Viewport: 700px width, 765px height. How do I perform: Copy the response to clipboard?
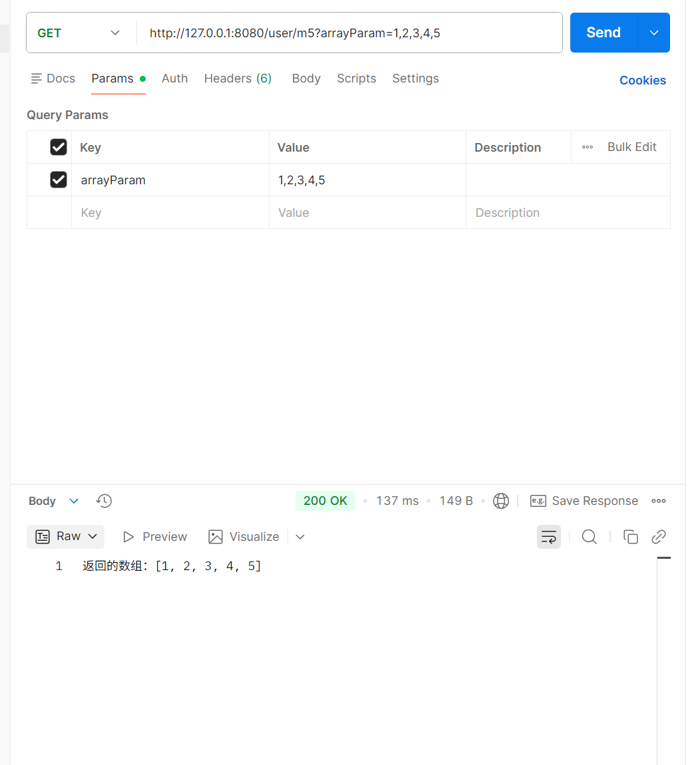coord(630,537)
